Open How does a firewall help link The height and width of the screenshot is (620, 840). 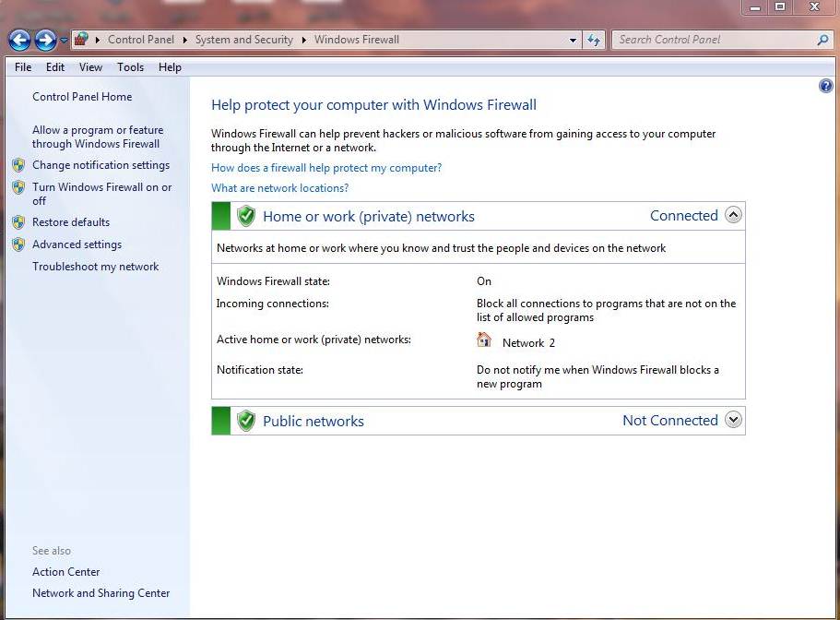pyautogui.click(x=326, y=168)
